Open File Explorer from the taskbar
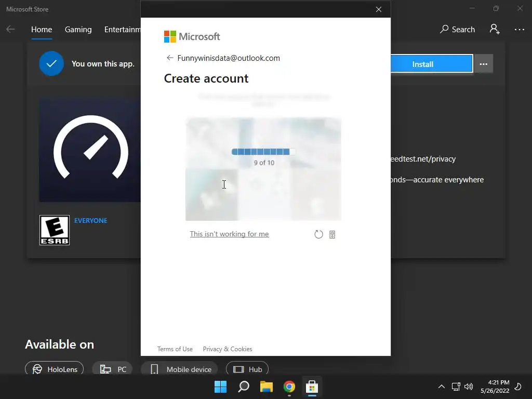The width and height of the screenshot is (532, 399). (267, 387)
